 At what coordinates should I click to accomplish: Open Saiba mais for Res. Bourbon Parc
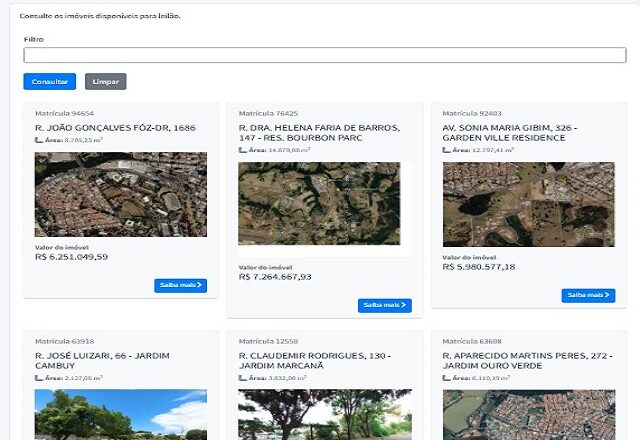tap(384, 305)
